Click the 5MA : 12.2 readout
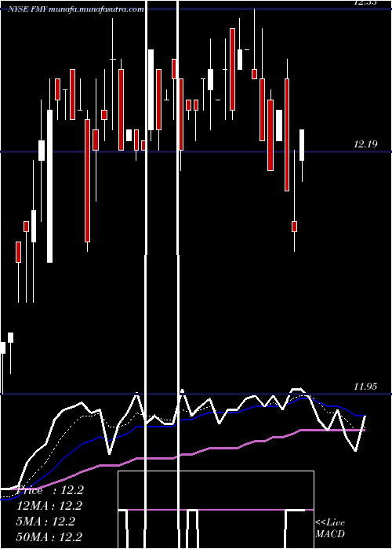Viewport: 392px width, 549px height. tap(45, 522)
